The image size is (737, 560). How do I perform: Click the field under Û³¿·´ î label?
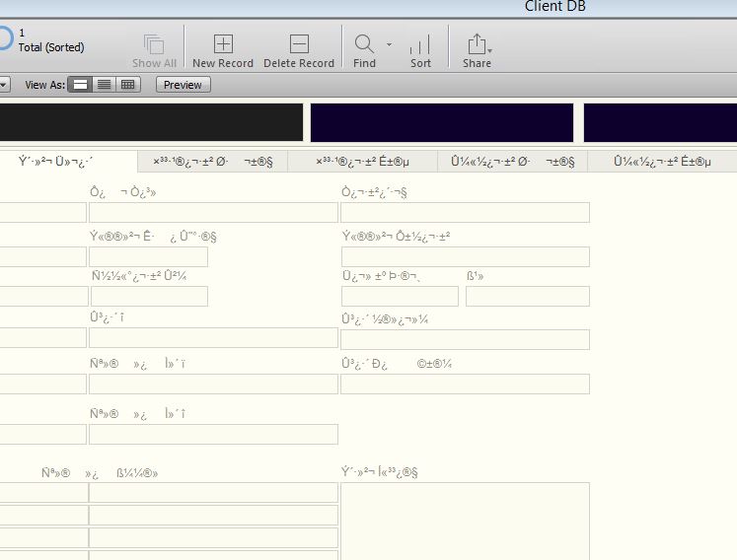213,338
